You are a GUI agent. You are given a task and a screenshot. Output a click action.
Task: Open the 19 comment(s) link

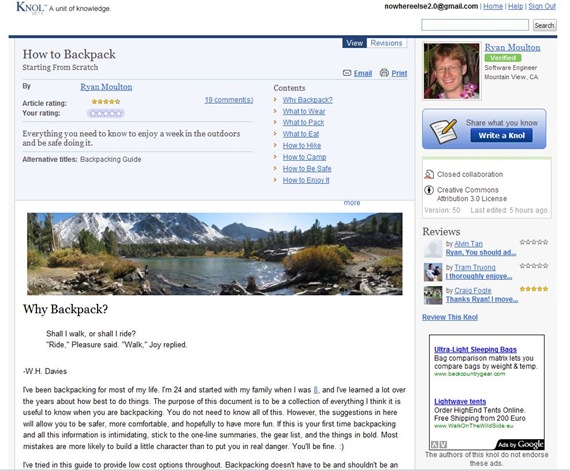pos(229,100)
